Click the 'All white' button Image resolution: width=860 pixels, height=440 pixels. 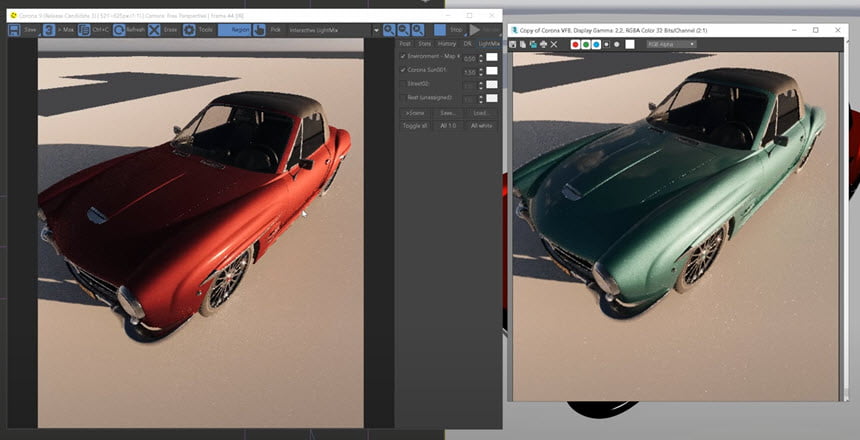pyautogui.click(x=482, y=126)
